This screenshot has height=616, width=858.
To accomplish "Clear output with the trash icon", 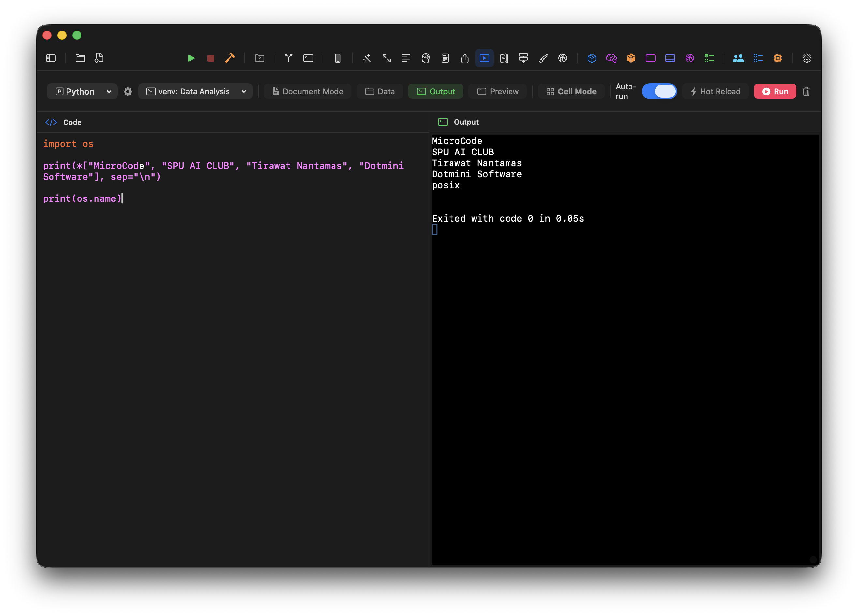I will coord(806,92).
